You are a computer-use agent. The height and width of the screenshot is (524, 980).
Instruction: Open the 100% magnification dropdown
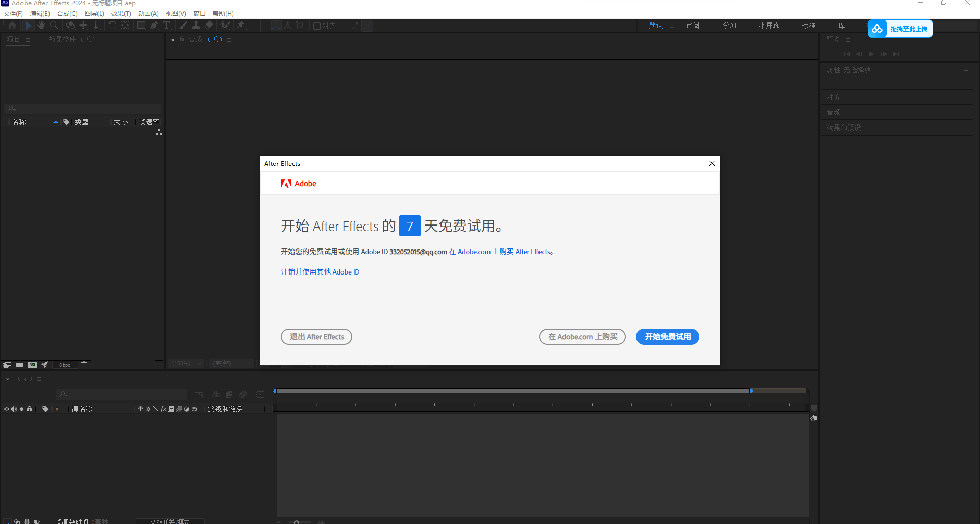pyautogui.click(x=186, y=363)
